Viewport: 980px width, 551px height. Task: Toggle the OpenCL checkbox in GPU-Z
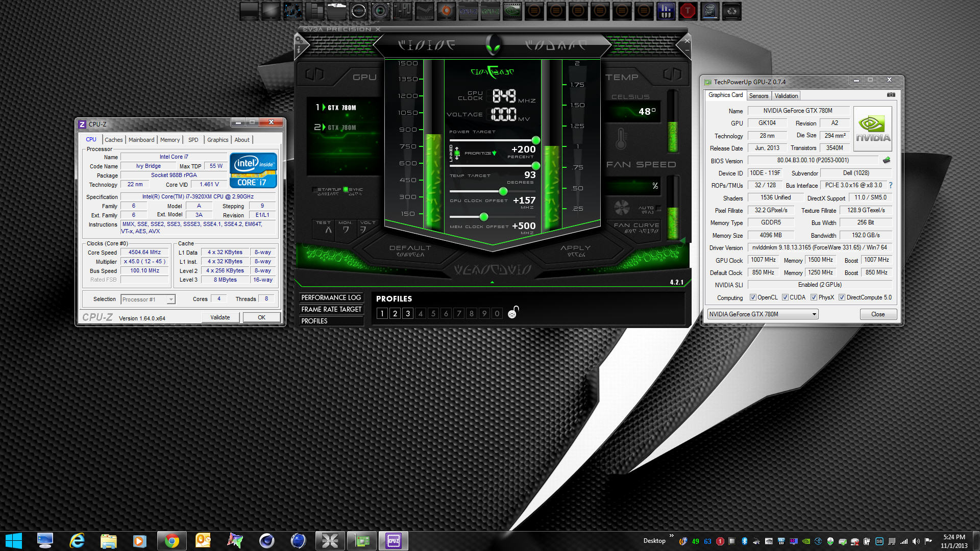pos(753,297)
